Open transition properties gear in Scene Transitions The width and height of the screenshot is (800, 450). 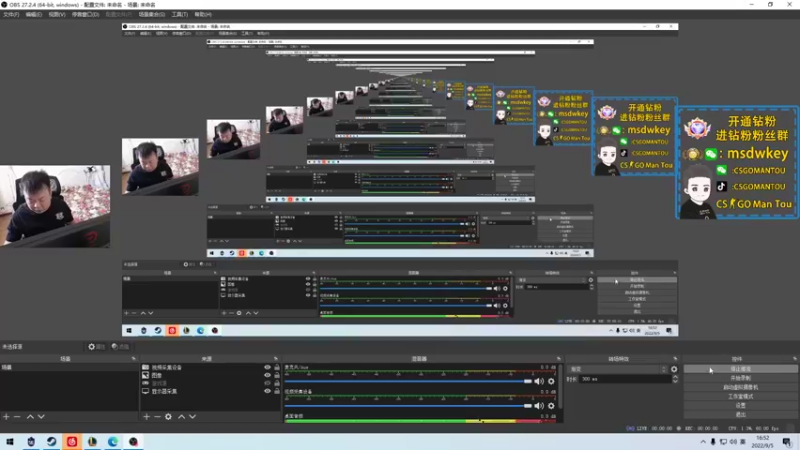(x=674, y=369)
